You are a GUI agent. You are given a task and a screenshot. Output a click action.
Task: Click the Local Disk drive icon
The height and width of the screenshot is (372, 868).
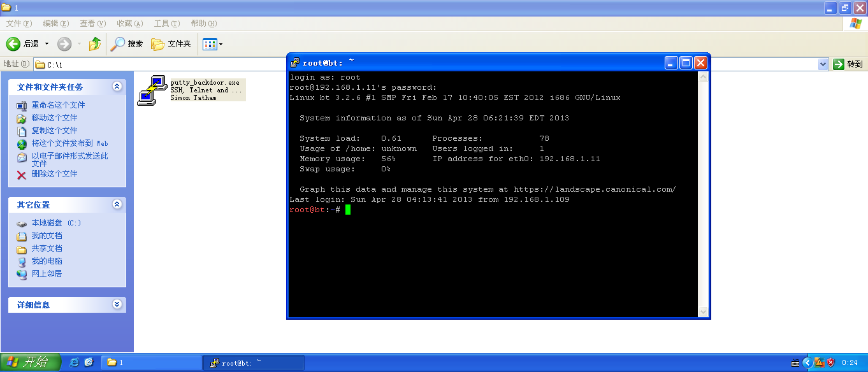(22, 224)
